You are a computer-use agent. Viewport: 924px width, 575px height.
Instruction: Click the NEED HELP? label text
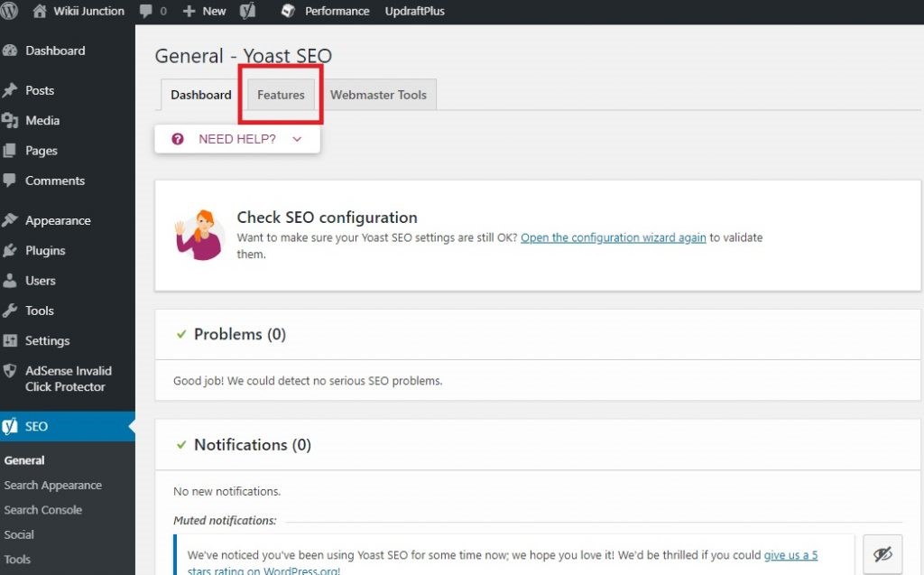pos(237,139)
